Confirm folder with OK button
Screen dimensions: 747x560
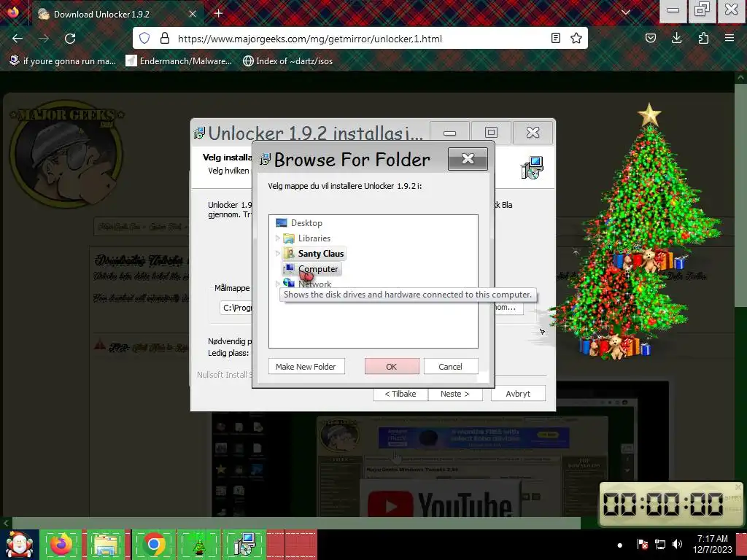392,367
